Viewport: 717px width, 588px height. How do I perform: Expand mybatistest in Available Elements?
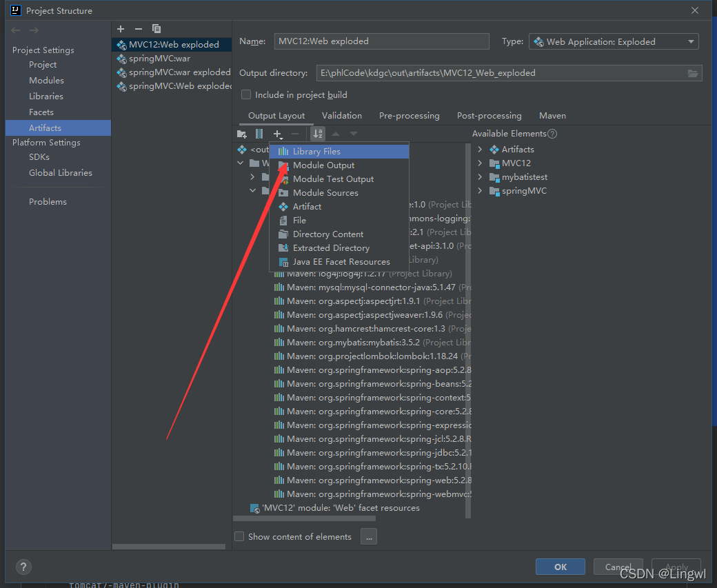(480, 177)
